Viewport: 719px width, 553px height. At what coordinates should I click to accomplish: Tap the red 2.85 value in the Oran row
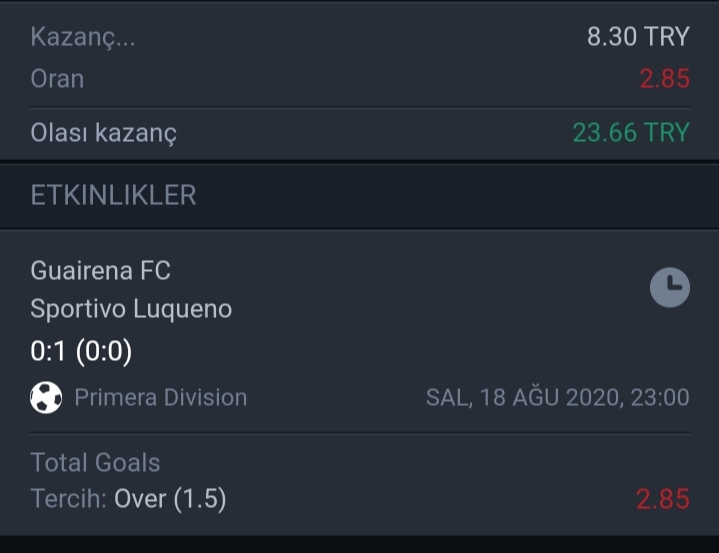(x=665, y=79)
